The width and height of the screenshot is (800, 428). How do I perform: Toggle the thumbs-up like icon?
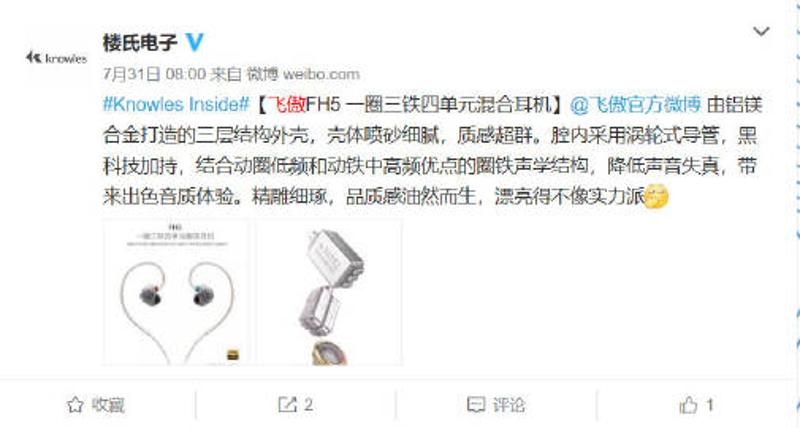coord(688,405)
